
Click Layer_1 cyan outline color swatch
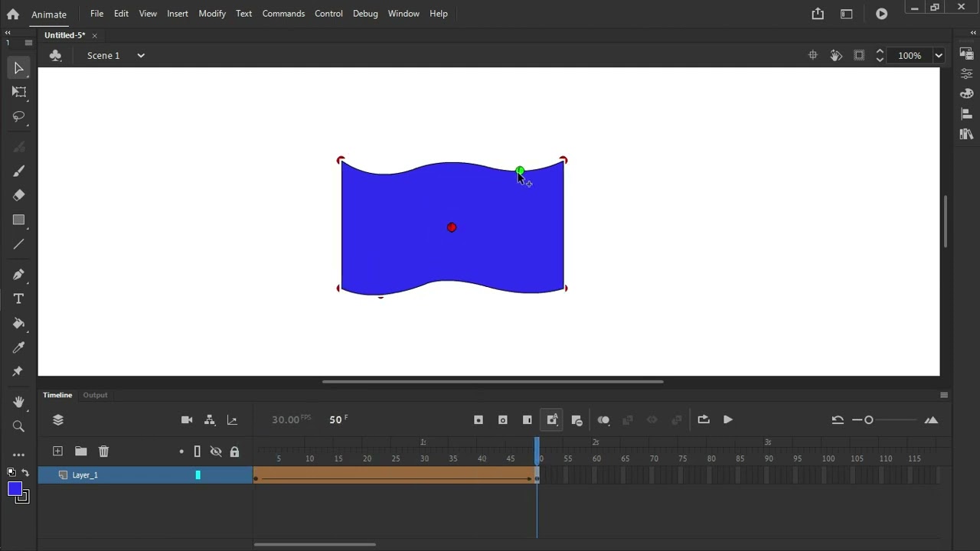pyautogui.click(x=198, y=475)
